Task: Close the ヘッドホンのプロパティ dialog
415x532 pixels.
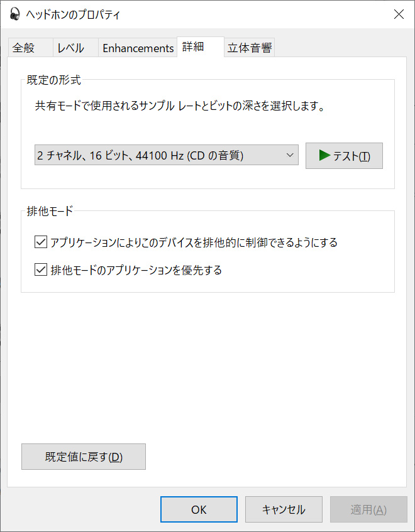Action: pos(399,14)
